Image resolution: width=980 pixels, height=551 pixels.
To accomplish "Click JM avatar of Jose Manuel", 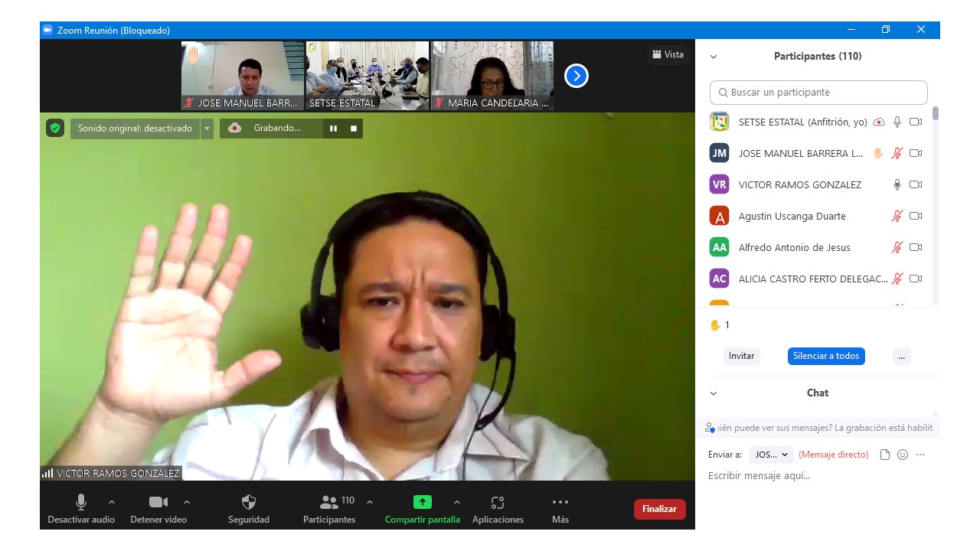I will tap(719, 153).
